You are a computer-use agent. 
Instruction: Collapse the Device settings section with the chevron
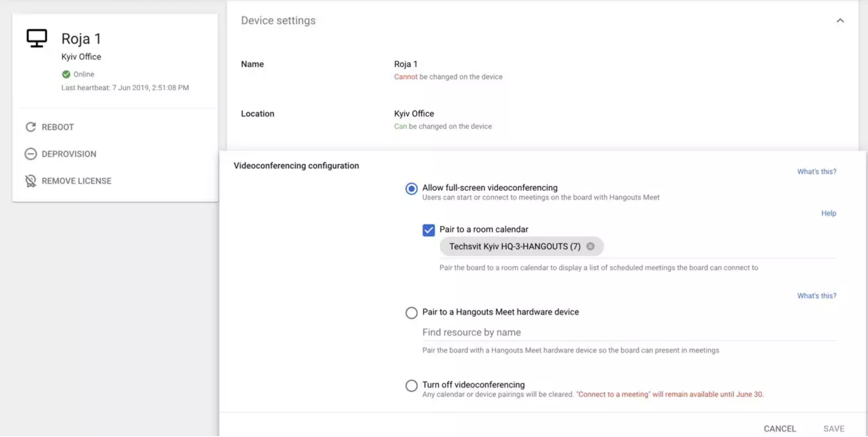point(840,20)
